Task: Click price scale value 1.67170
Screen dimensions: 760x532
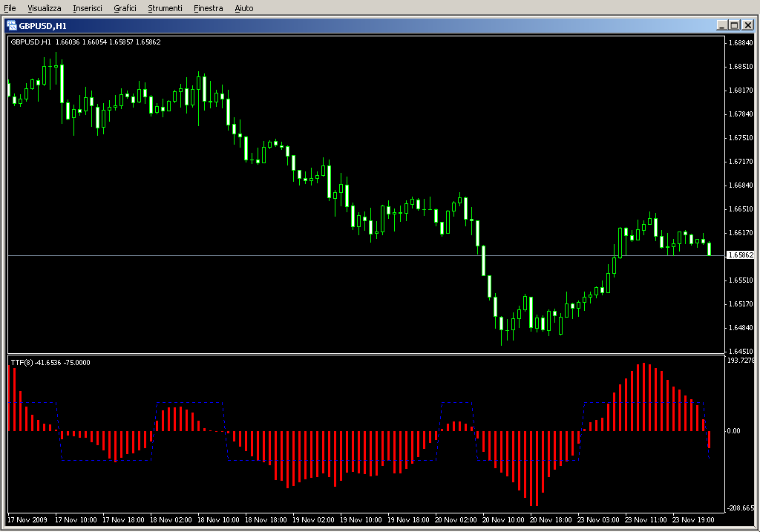Action: pos(741,161)
